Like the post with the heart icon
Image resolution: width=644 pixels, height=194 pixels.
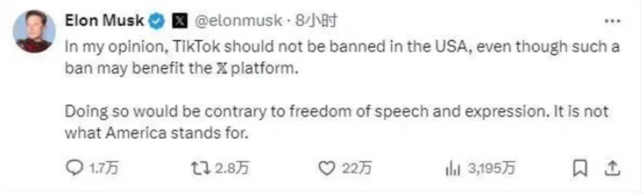tap(326, 169)
